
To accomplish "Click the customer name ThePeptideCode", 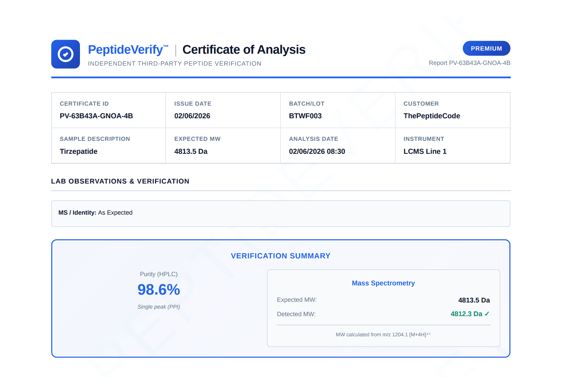I will pos(432,116).
